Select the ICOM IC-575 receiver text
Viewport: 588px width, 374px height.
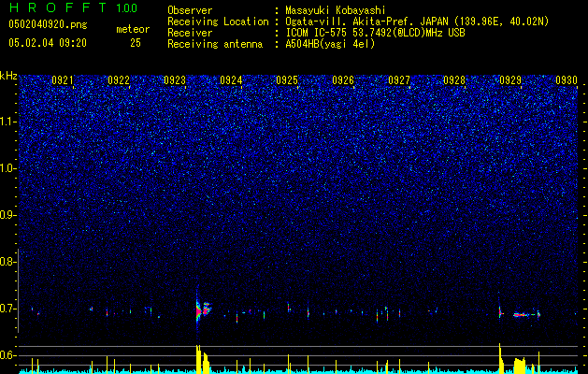coord(375,33)
